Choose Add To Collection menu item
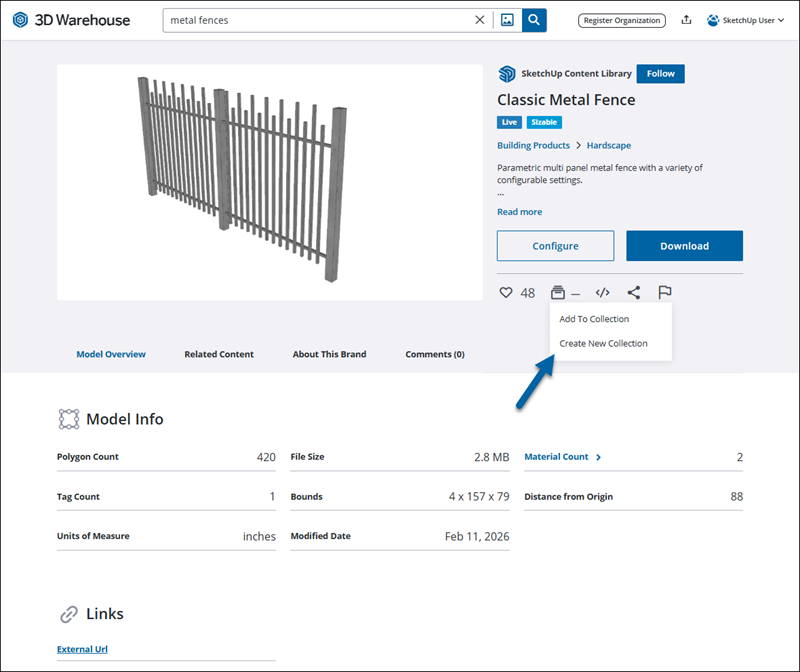This screenshot has width=800, height=672. tap(594, 319)
